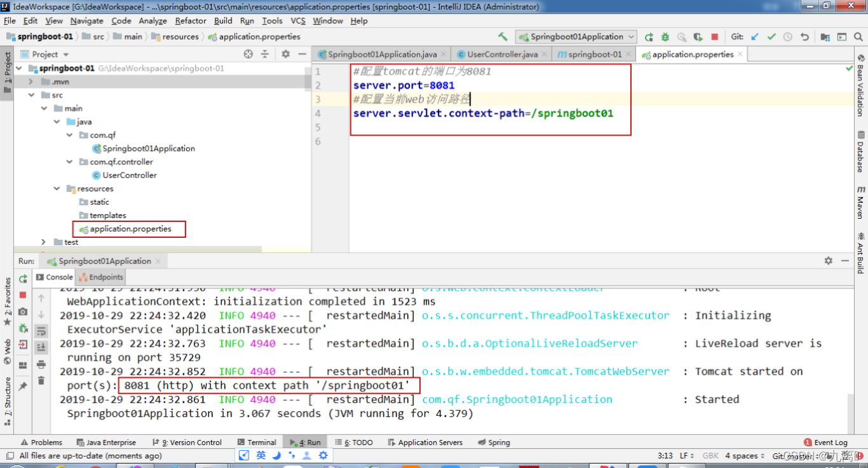Expand the .mvn folder
The width and height of the screenshot is (868, 468).
tap(31, 81)
